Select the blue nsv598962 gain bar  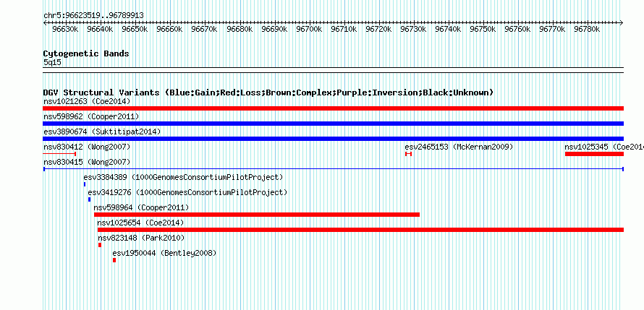pos(333,124)
